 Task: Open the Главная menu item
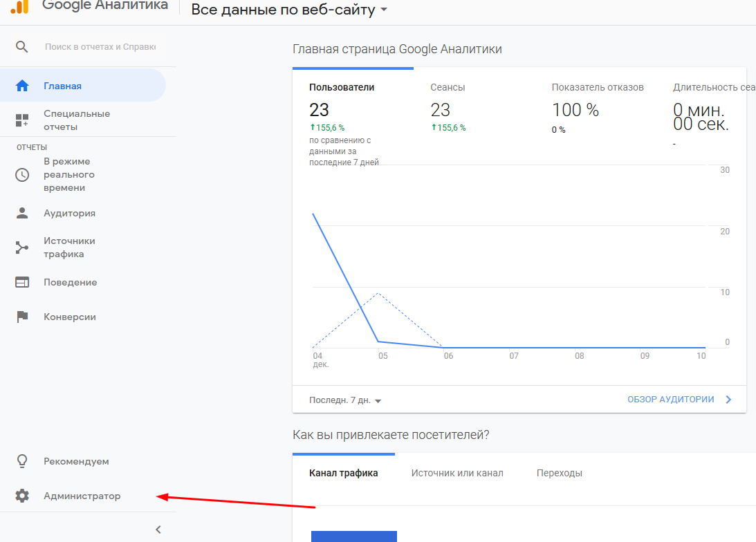coord(83,85)
